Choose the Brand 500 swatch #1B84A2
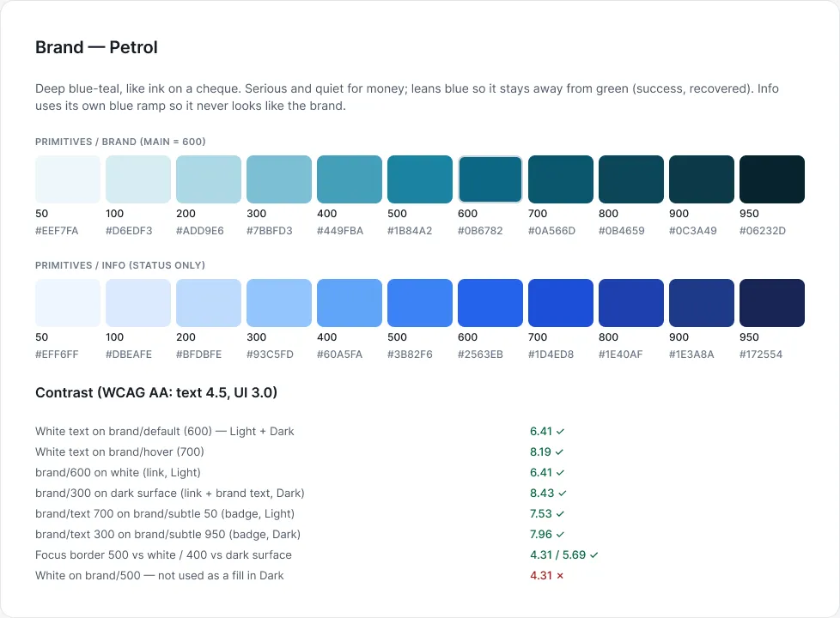 (420, 179)
